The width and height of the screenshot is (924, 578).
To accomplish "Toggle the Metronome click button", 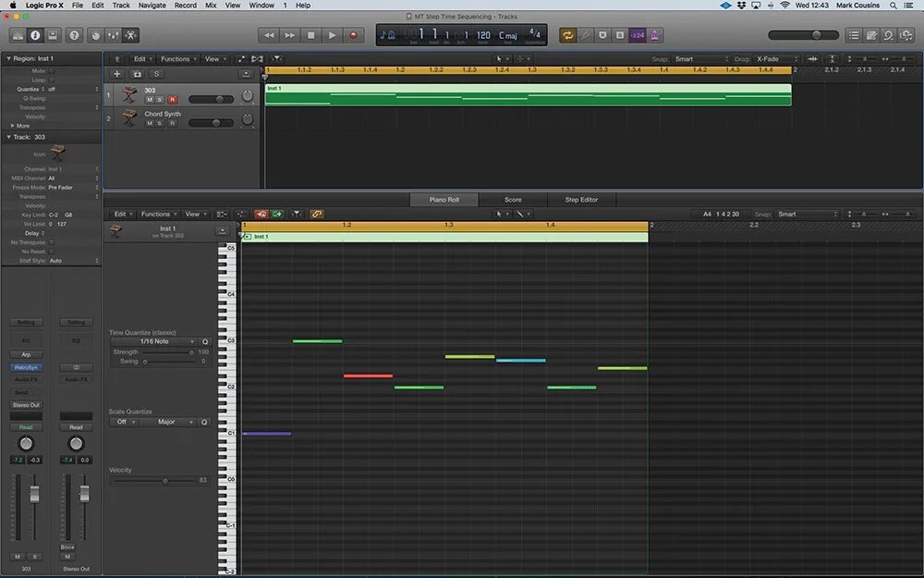I will [654, 35].
